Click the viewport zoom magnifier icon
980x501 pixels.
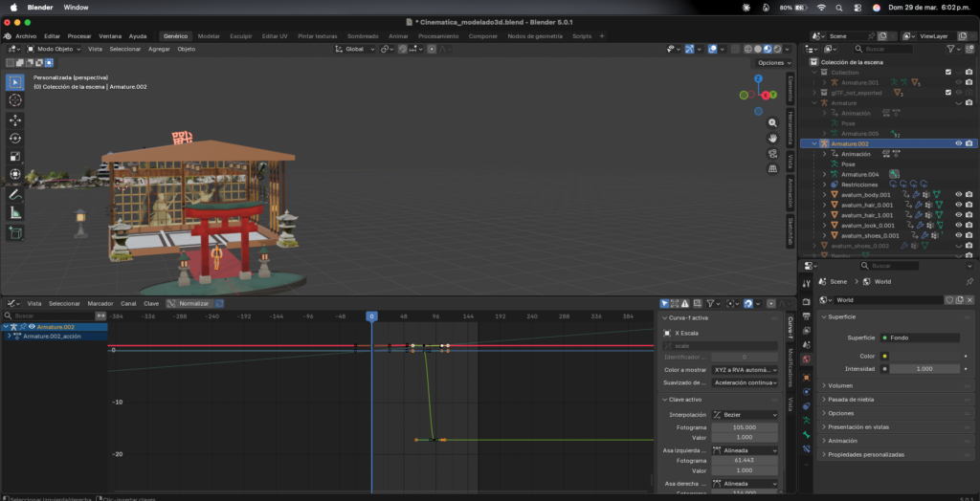click(x=772, y=122)
